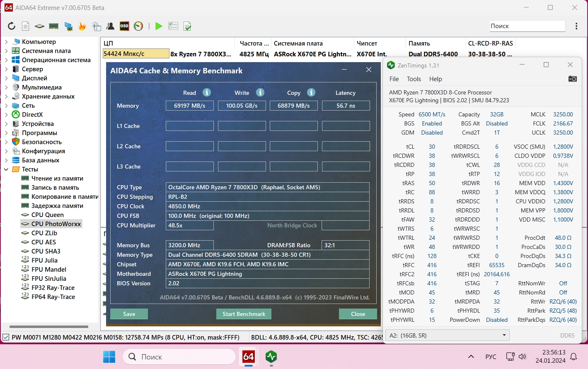Click the user silhouette toolbar icon
Screen dimensions: 588x369
coord(110,26)
